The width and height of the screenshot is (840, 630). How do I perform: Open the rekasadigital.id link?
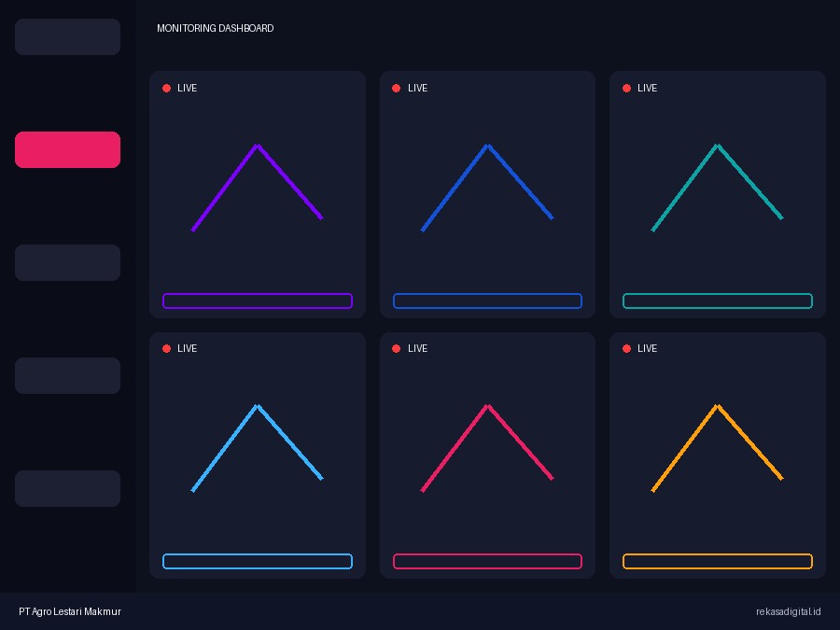point(788,611)
